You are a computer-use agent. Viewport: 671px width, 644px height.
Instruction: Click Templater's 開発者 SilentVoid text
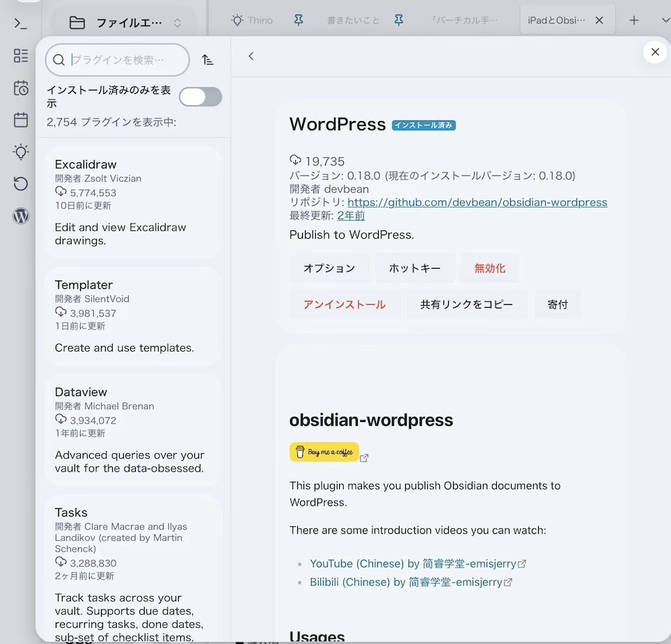[92, 299]
